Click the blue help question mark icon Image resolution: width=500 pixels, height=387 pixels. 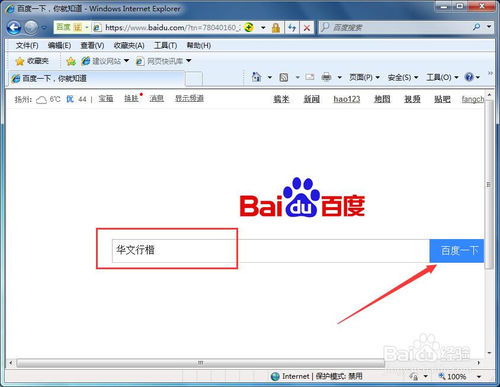click(x=469, y=77)
